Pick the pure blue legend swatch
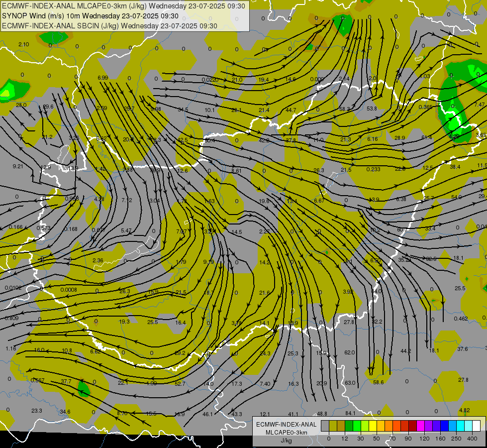The width and height of the screenshot is (487, 448). coord(444,426)
